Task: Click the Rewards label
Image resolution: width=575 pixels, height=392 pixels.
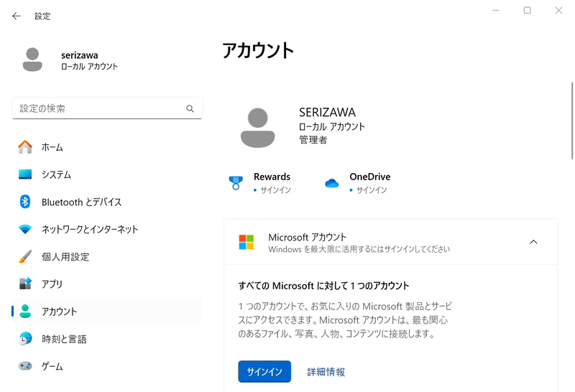Action: click(x=272, y=177)
